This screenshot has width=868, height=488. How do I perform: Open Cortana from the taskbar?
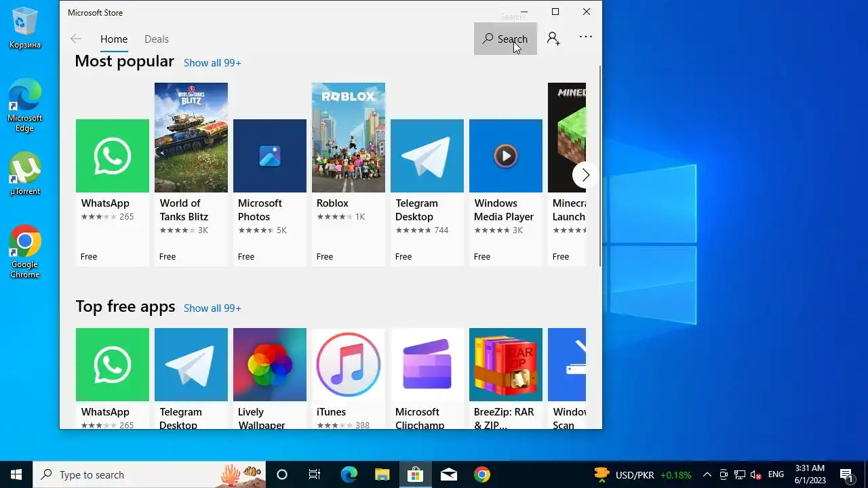click(282, 474)
